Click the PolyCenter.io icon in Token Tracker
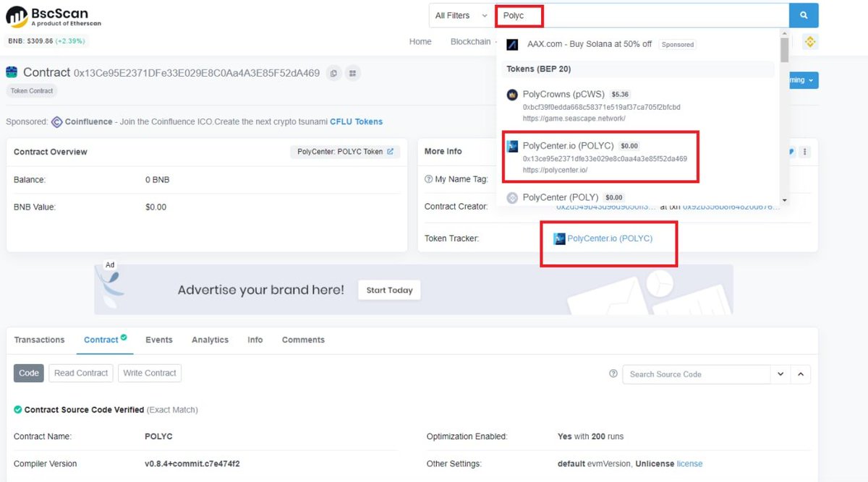The width and height of the screenshot is (868, 482). [559, 238]
